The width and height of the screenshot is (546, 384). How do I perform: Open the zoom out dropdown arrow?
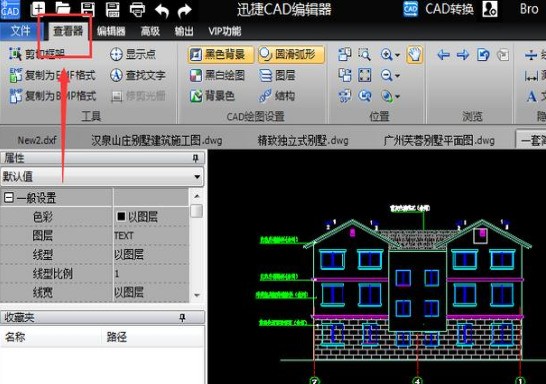pyautogui.click(x=398, y=76)
